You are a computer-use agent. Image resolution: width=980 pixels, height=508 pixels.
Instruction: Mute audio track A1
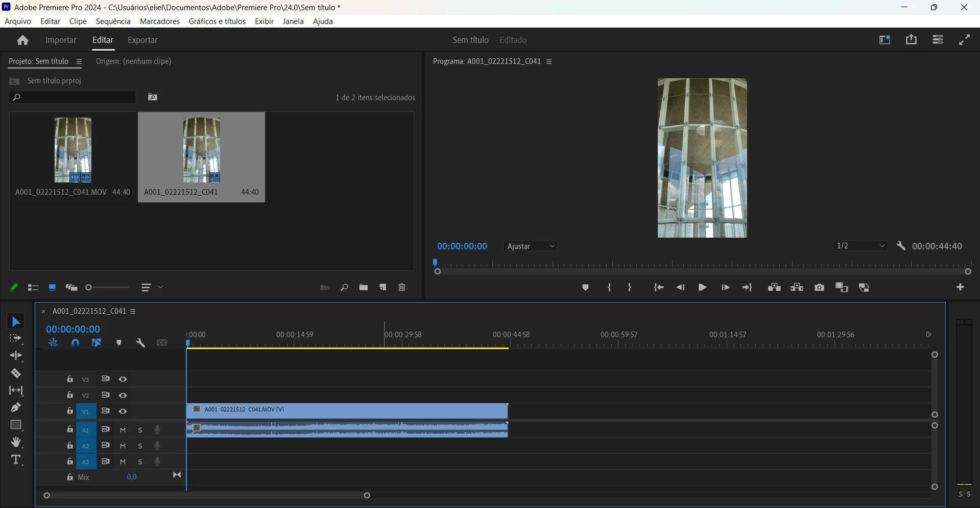(x=123, y=430)
